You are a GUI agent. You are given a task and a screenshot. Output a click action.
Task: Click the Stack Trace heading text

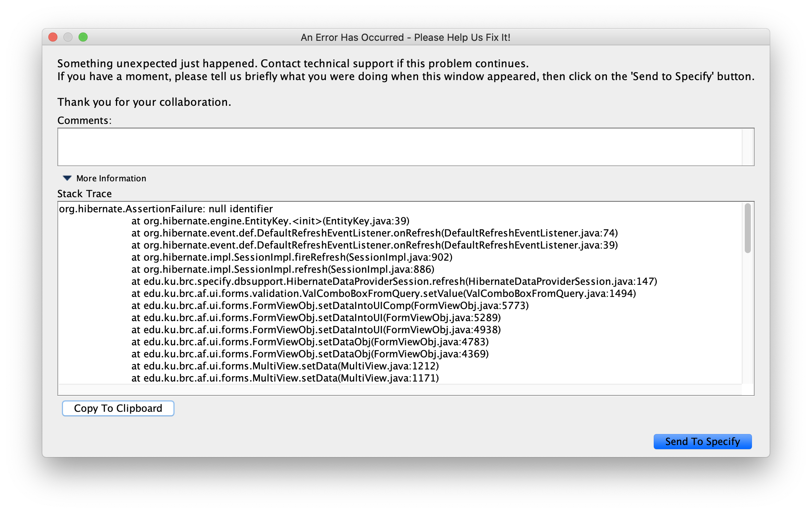click(x=84, y=193)
